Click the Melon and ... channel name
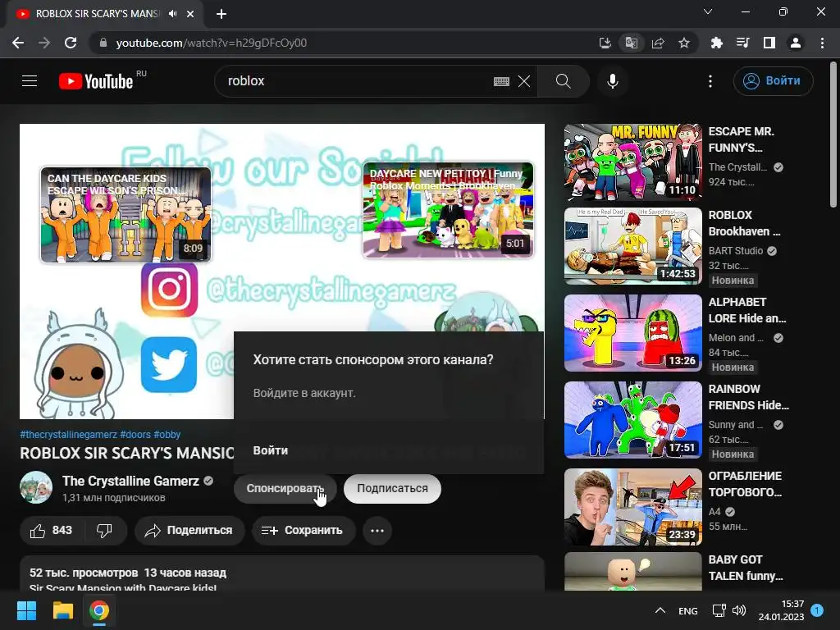Screen dimensions: 840x630 [x=736, y=337]
